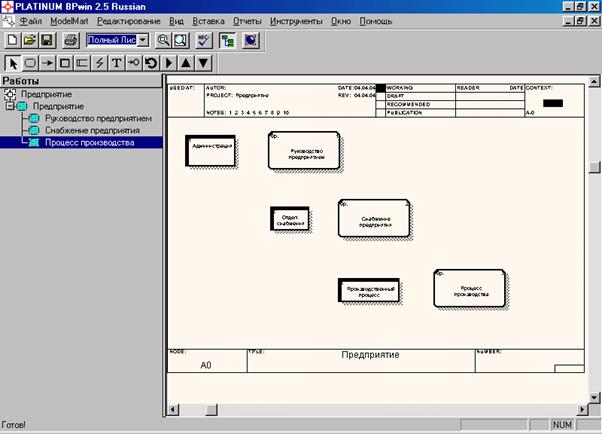This screenshot has width=602, height=434.
Task: Click the horizontal scrollbar right arrow
Action: (581, 410)
